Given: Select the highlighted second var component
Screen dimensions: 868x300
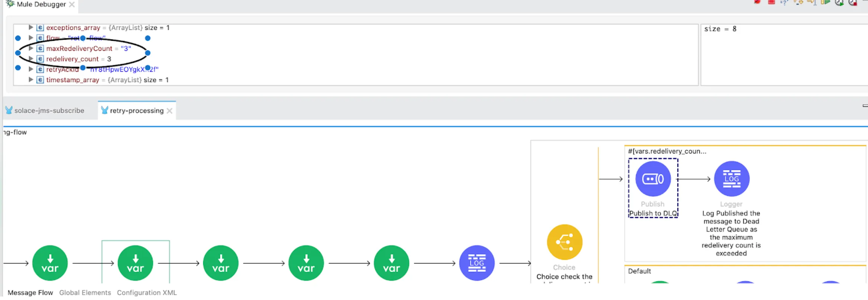Looking at the screenshot, I should pos(136,263).
